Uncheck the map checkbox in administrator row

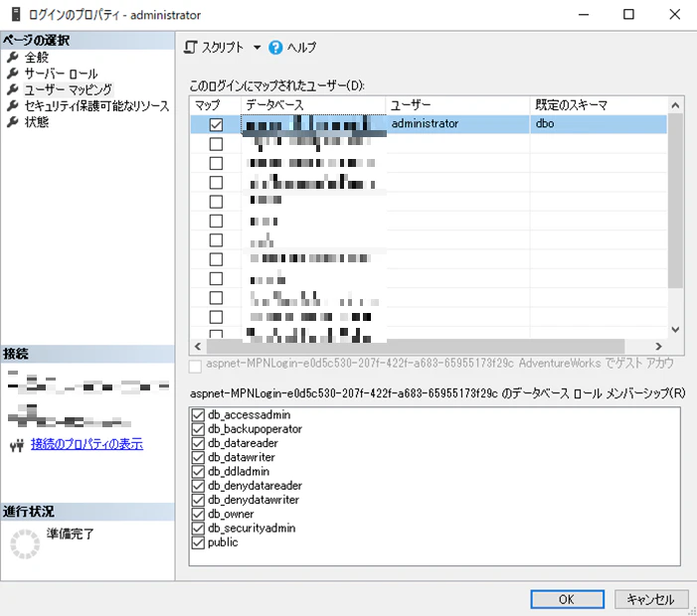coord(216,125)
